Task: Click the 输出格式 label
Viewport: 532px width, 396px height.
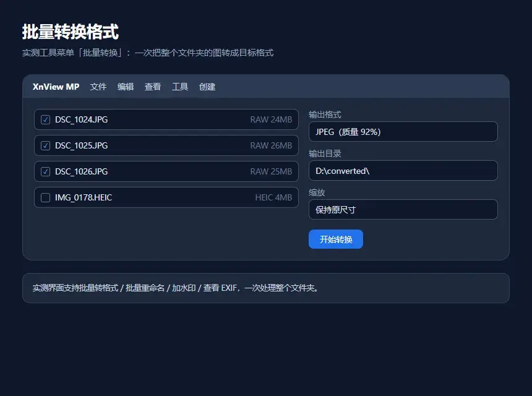Action: point(325,114)
